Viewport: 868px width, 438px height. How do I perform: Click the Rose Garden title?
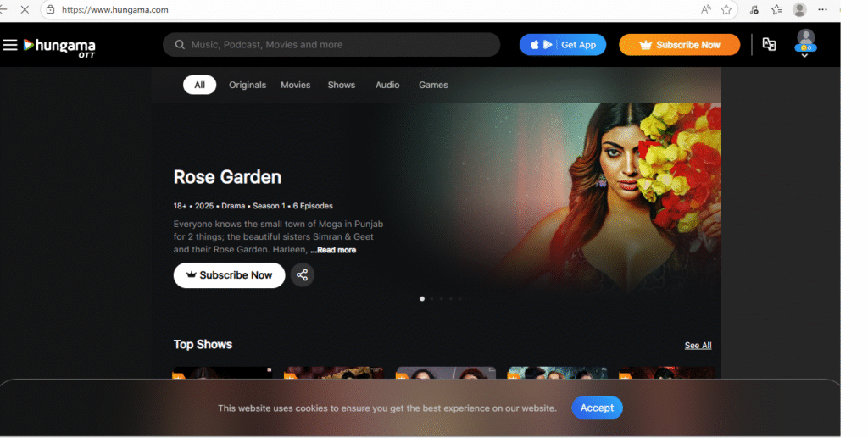point(227,177)
